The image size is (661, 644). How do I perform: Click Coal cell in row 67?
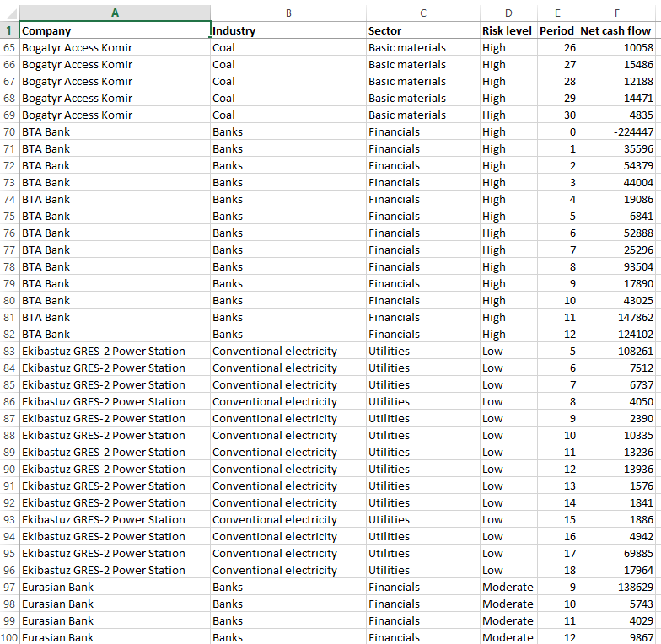288,81
